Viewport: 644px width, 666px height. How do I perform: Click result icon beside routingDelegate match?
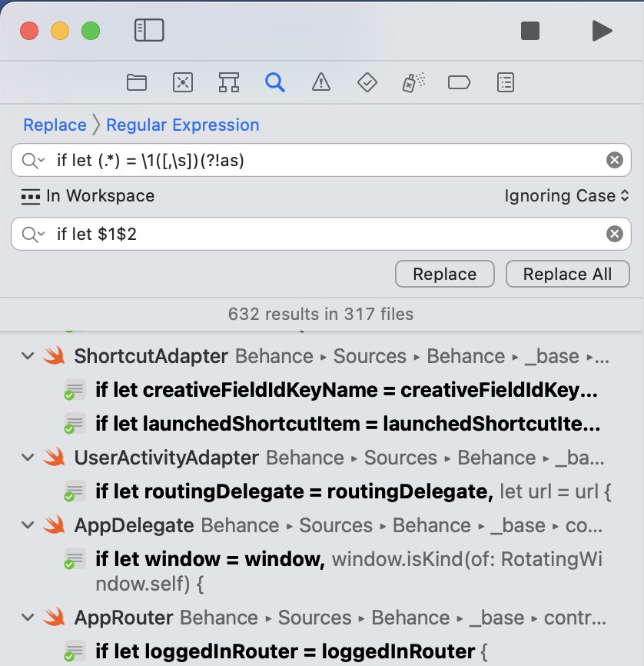[x=75, y=491]
